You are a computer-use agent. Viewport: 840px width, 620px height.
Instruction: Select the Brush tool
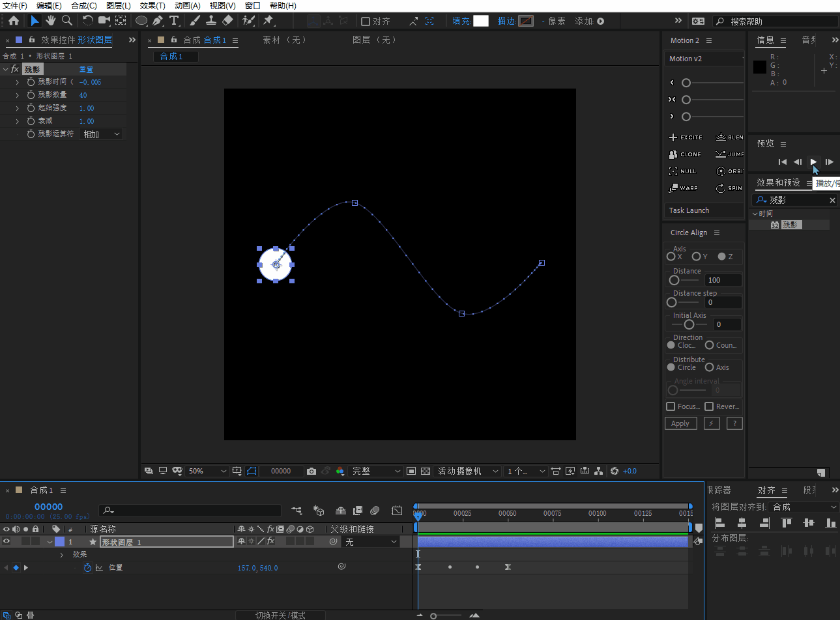(x=195, y=21)
